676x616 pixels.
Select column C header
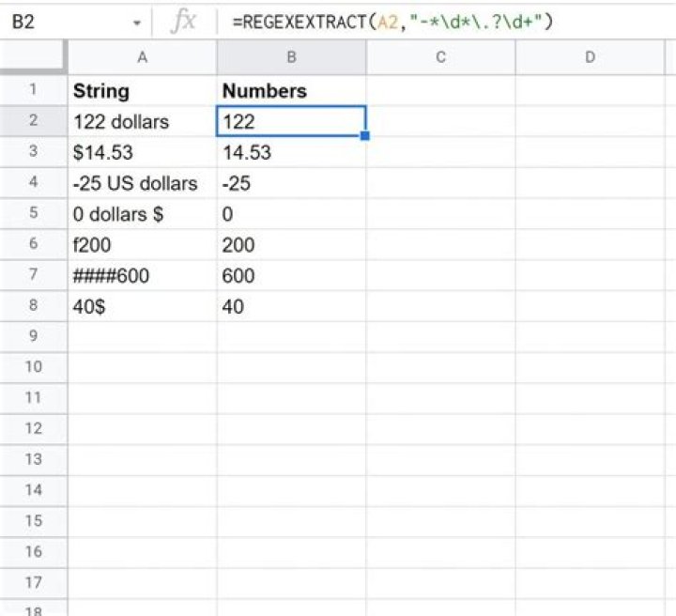(x=440, y=57)
